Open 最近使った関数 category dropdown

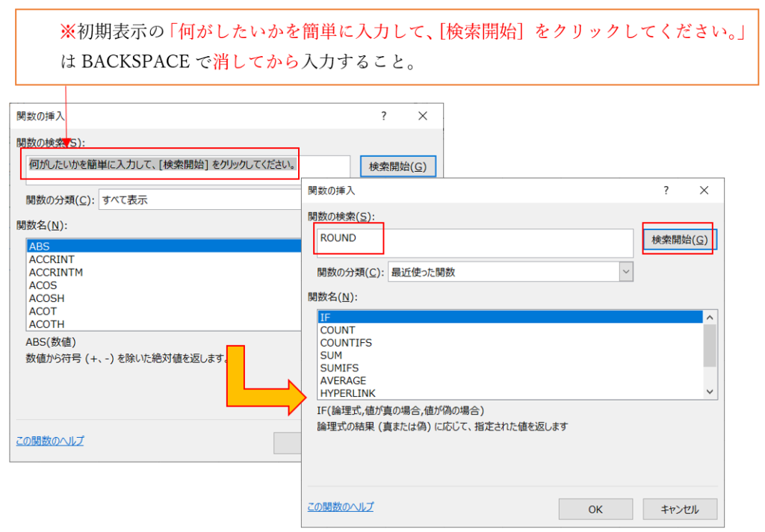pos(626,273)
